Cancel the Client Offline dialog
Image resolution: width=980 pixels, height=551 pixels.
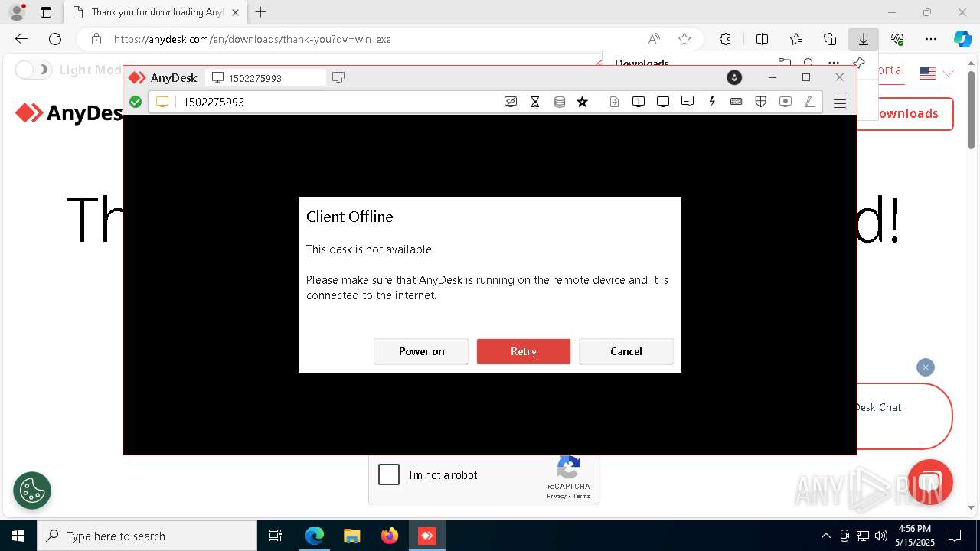pos(626,351)
